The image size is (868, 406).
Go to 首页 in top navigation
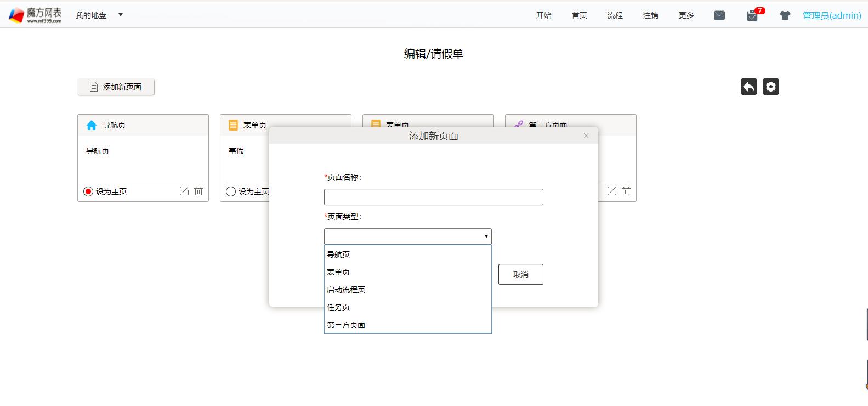click(580, 15)
